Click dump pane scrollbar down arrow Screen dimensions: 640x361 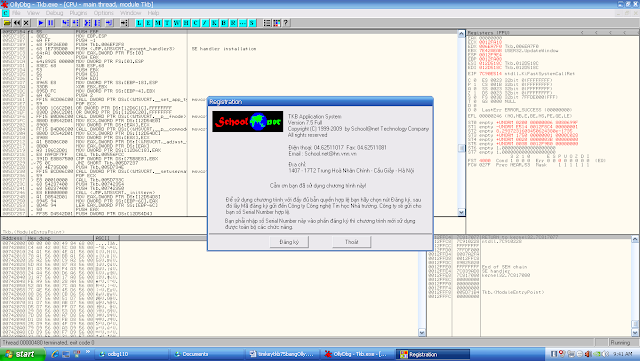coord(422,333)
